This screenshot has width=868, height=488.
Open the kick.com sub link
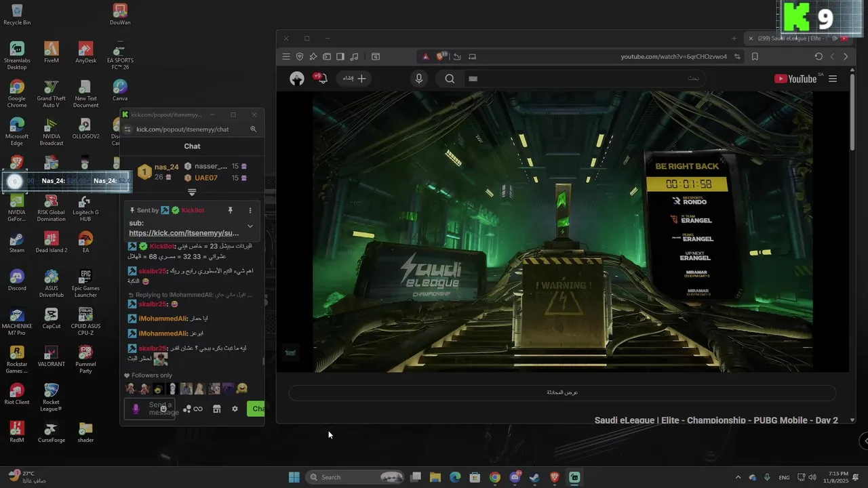pos(184,233)
